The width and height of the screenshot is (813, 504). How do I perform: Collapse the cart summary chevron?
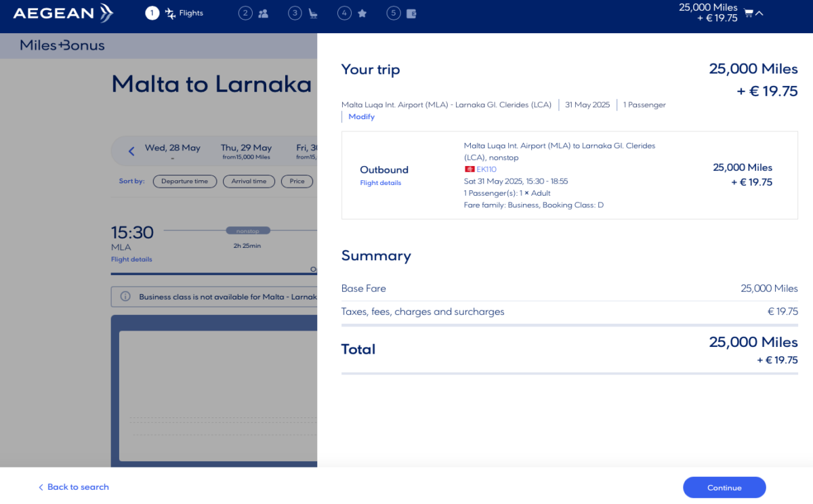point(759,13)
